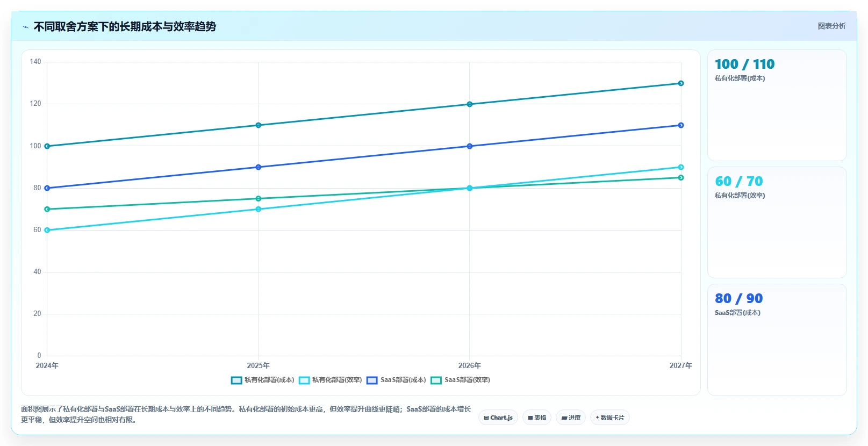Select the 2024年 point on SaaS部署(成本) line
The width and height of the screenshot is (868, 446).
point(47,188)
